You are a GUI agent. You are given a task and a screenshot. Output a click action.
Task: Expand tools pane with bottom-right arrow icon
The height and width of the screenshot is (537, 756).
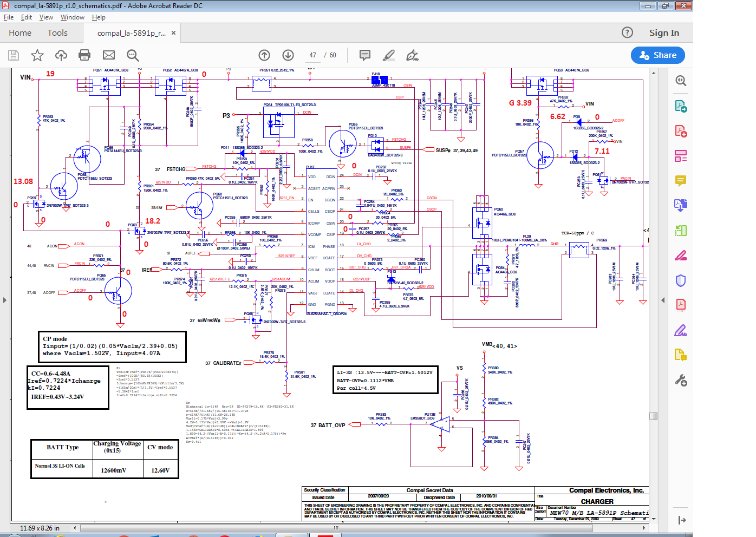(x=682, y=520)
